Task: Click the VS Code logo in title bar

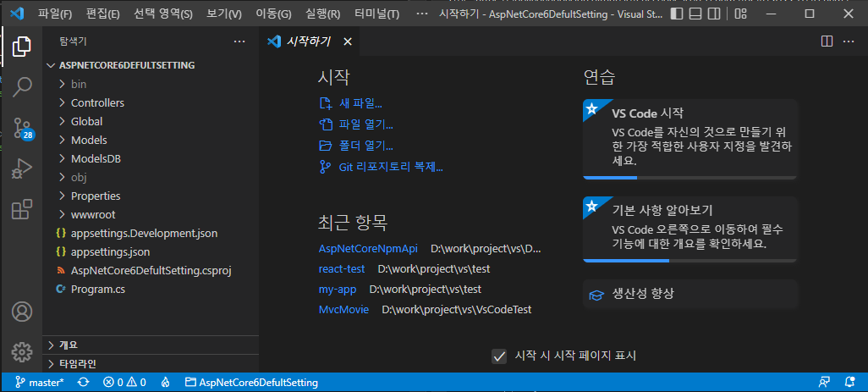Action: click(x=17, y=14)
